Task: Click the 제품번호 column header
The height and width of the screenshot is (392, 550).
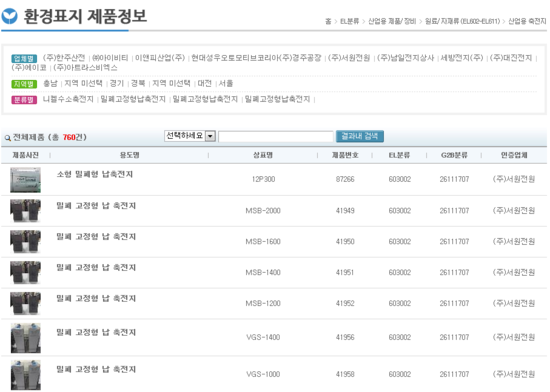Action: coord(345,155)
